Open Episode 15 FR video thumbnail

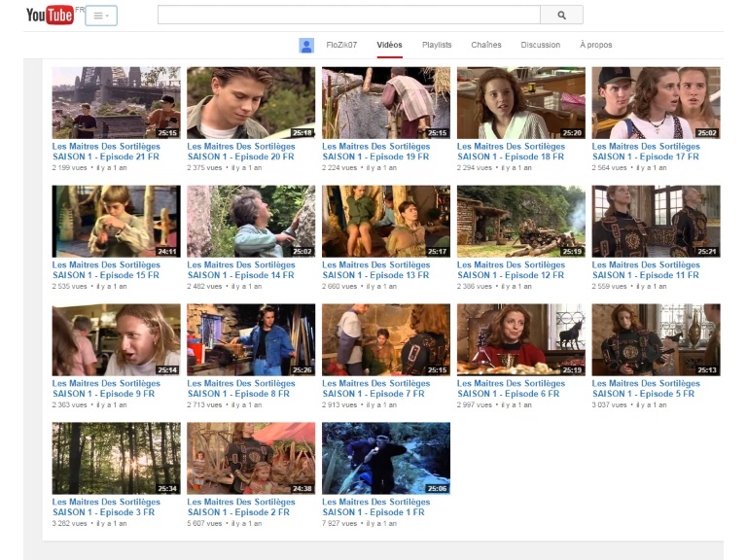tap(117, 222)
